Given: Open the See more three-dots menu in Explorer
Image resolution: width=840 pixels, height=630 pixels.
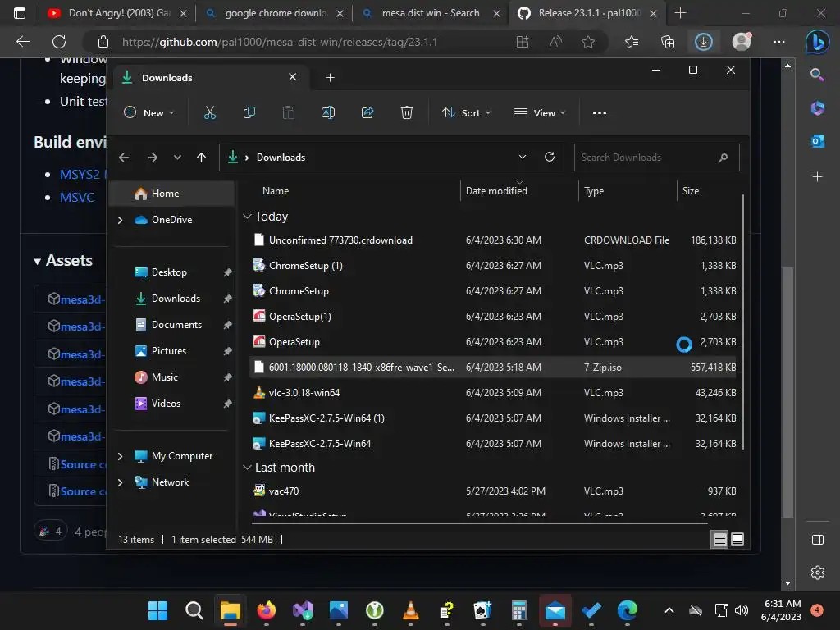Looking at the screenshot, I should pos(600,113).
